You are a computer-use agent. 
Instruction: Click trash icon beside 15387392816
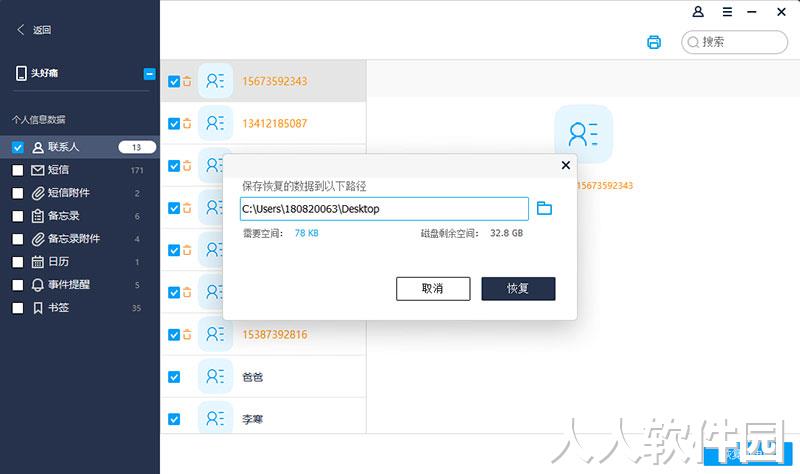click(x=187, y=334)
